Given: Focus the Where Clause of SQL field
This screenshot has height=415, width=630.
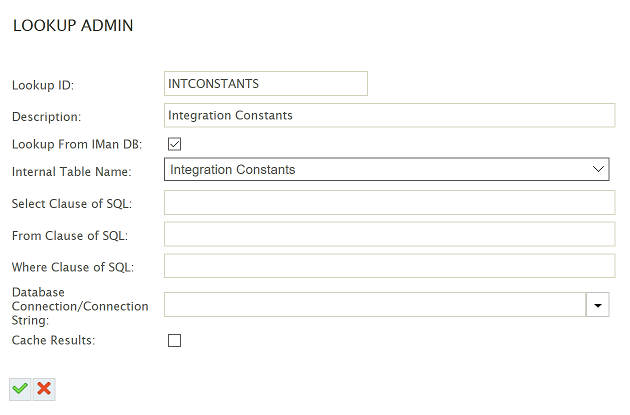Looking at the screenshot, I should [x=389, y=266].
